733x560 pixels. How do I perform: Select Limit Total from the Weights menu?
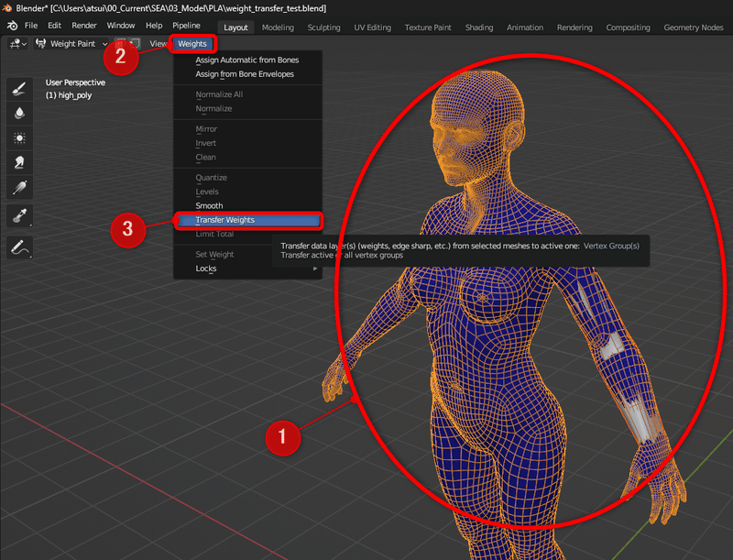click(247, 234)
